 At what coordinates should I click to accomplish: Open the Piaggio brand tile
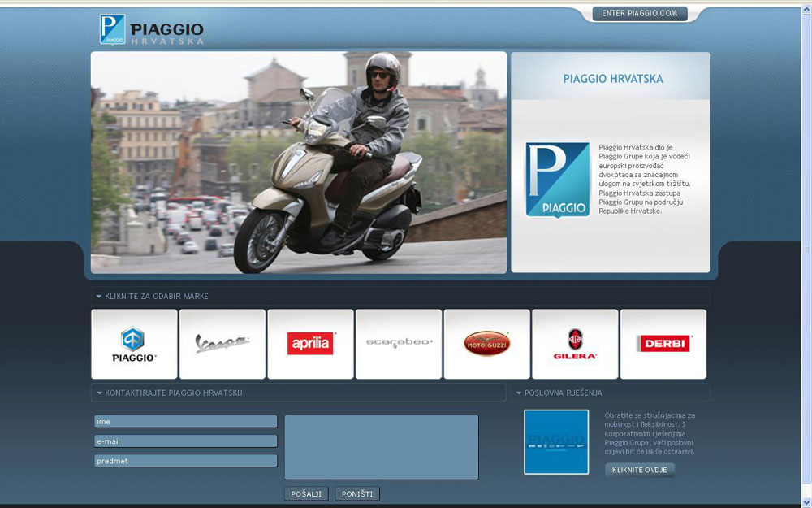click(x=134, y=344)
